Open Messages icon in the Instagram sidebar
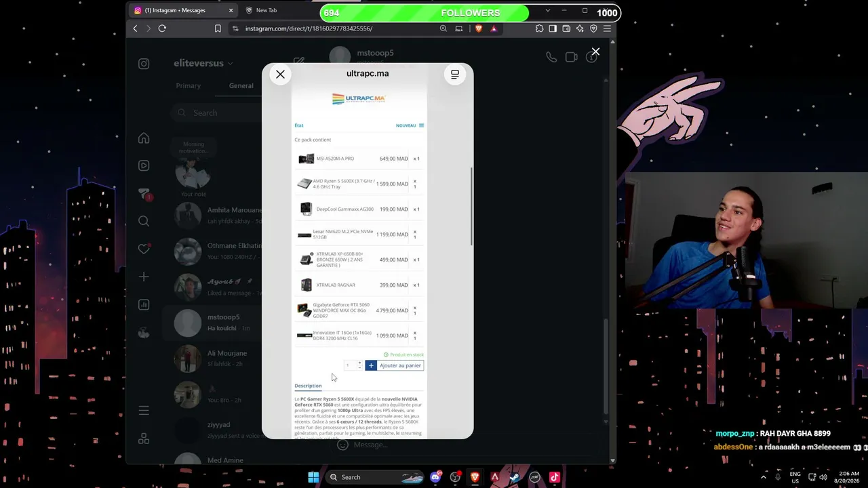Image resolution: width=868 pixels, height=488 pixels. click(144, 194)
